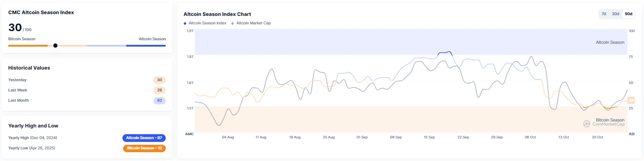Select the 30d time range tab

click(x=615, y=14)
